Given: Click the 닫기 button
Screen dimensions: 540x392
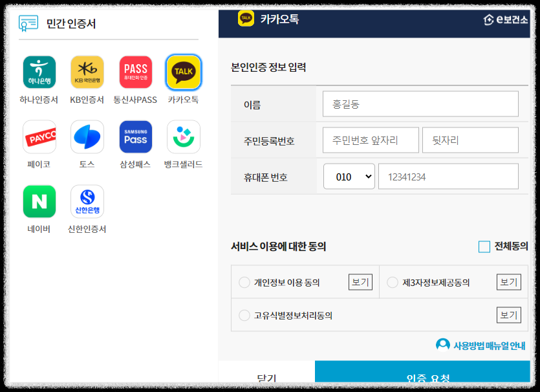Looking at the screenshot, I should coord(266,371).
